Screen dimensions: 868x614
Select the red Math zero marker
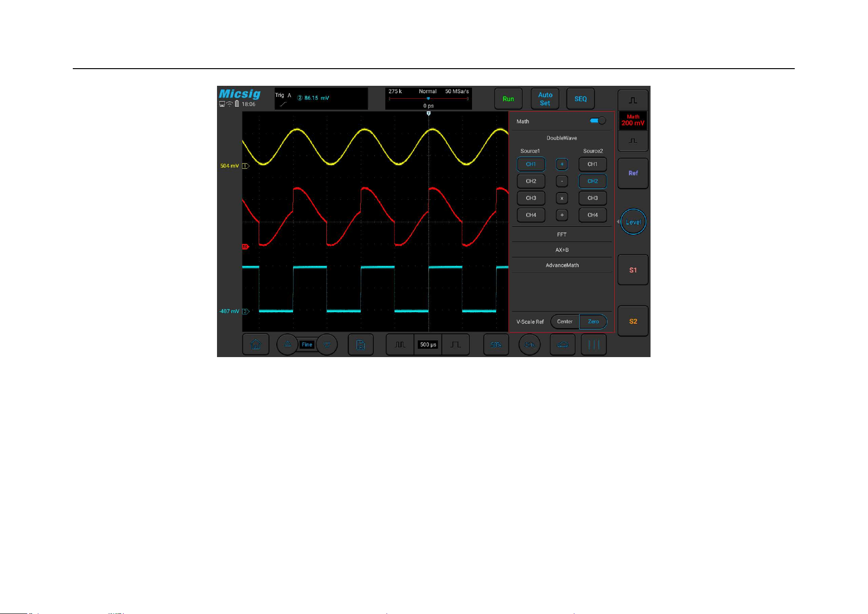tap(246, 247)
